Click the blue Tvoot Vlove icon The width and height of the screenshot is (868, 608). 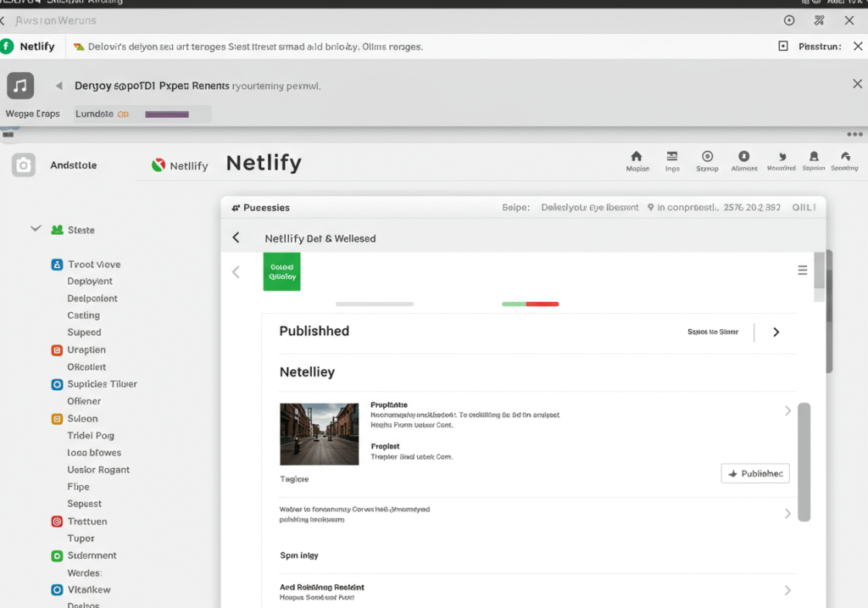coord(57,265)
